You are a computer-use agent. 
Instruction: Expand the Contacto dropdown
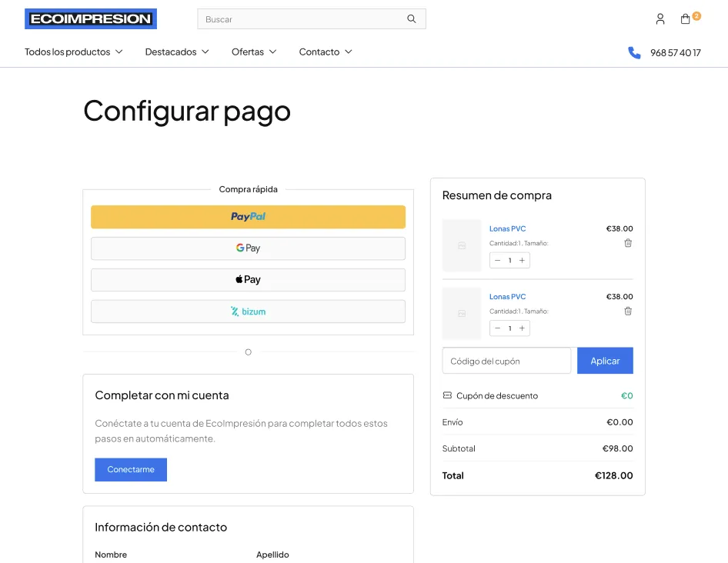326,52
